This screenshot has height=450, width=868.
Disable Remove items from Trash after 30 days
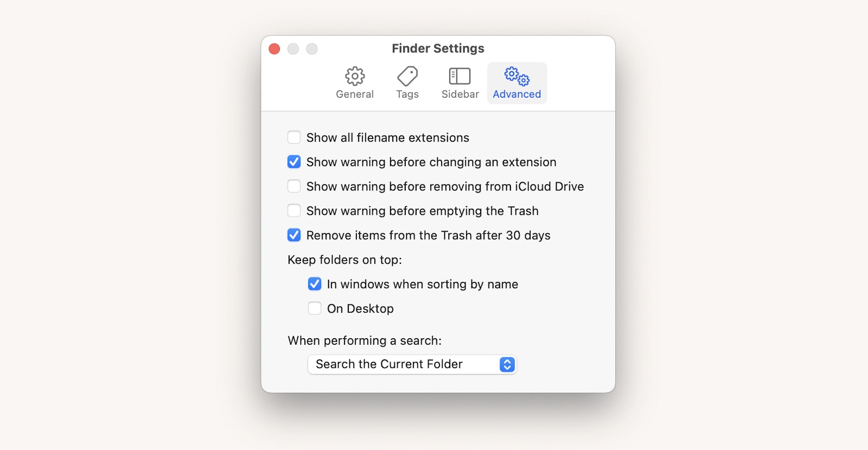[294, 235]
